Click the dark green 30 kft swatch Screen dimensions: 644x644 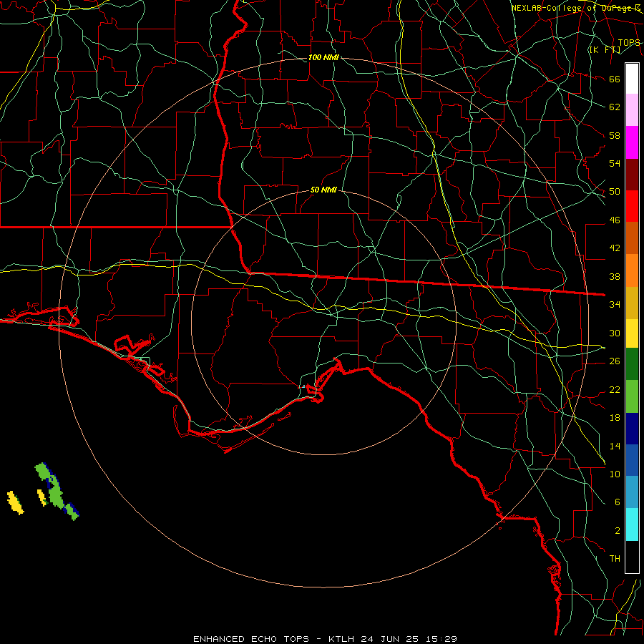coord(632,364)
